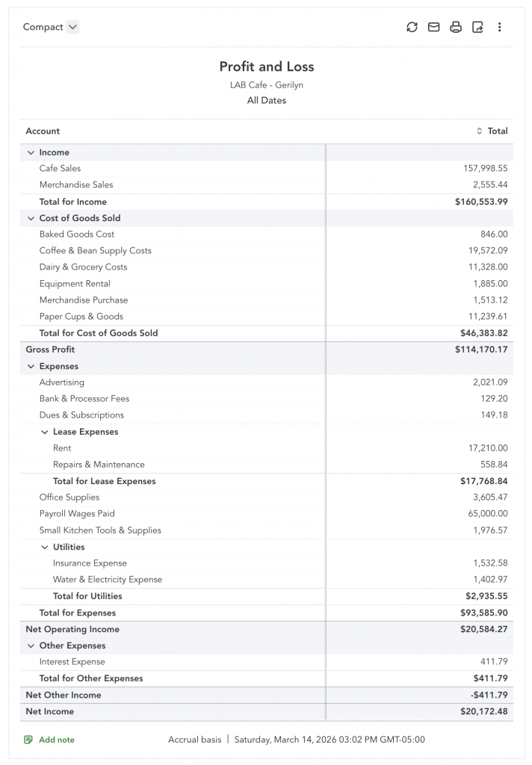This screenshot has width=532, height=765.
Task: Click the Add note link
Action: pyautogui.click(x=57, y=740)
